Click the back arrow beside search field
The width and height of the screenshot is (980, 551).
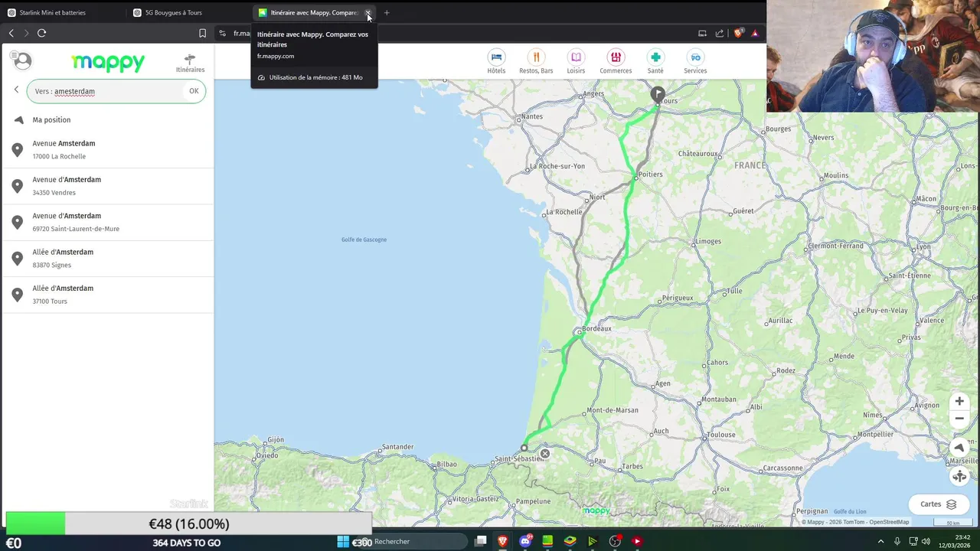point(16,90)
